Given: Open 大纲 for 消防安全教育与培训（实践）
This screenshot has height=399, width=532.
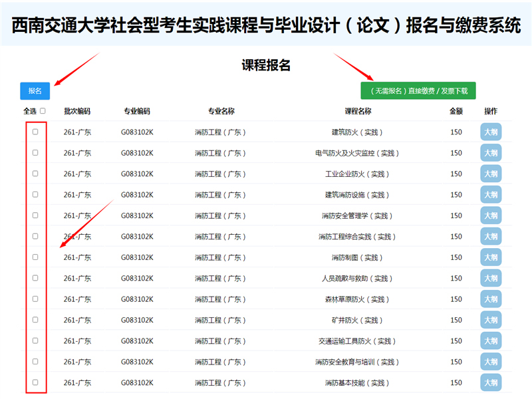Looking at the screenshot, I should click(x=491, y=362).
